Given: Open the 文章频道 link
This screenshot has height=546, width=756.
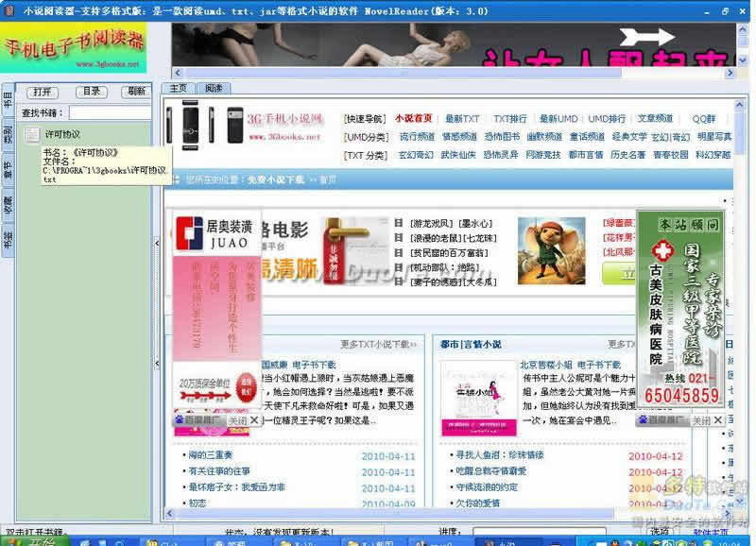Looking at the screenshot, I should 655,118.
